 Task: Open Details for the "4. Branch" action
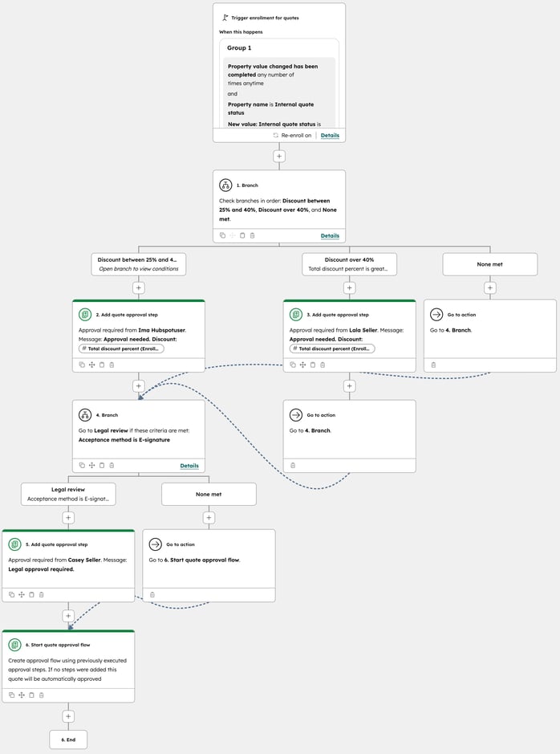(x=189, y=465)
